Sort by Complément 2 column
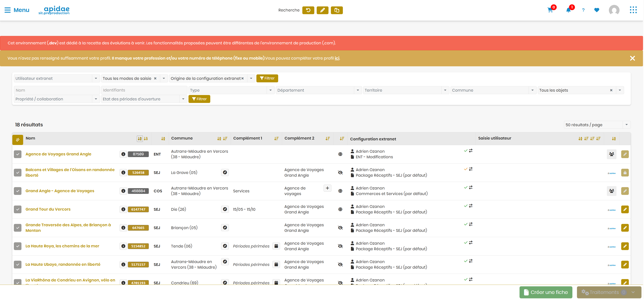Image resolution: width=644 pixels, height=299 pixels. pos(327,139)
